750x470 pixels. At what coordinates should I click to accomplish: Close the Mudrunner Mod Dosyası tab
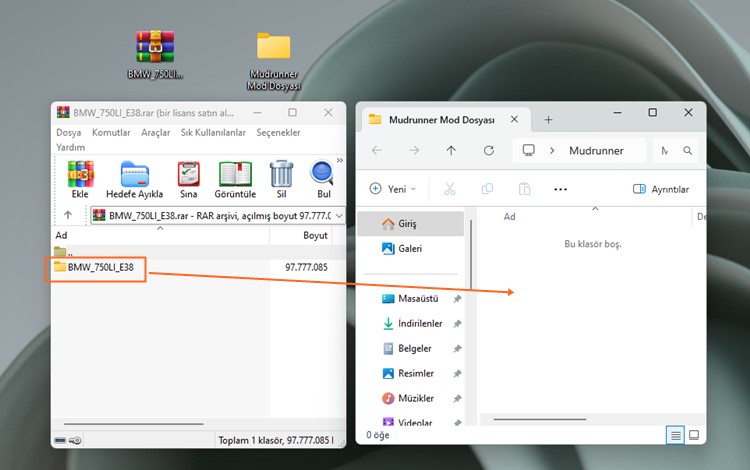tap(514, 120)
